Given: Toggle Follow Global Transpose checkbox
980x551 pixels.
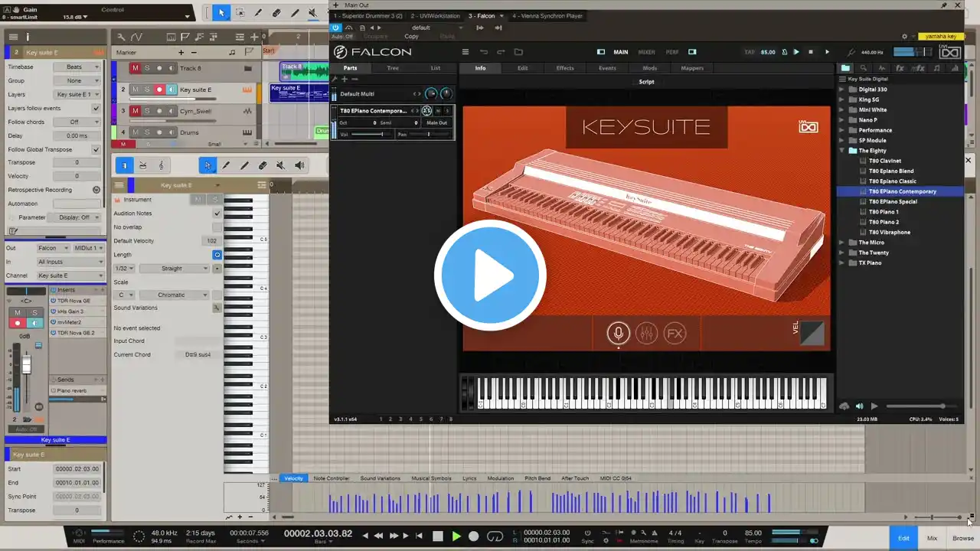Looking at the screenshot, I should click(96, 149).
